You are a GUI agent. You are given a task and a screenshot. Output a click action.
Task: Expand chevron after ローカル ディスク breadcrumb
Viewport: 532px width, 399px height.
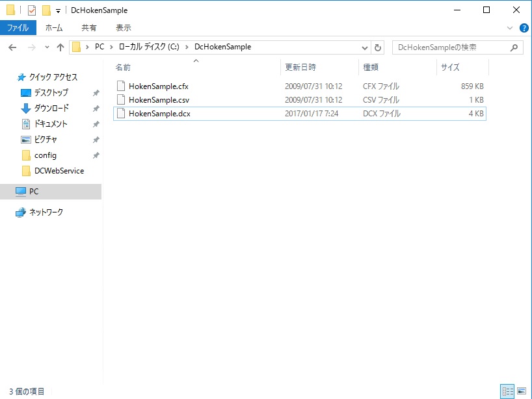pyautogui.click(x=187, y=47)
